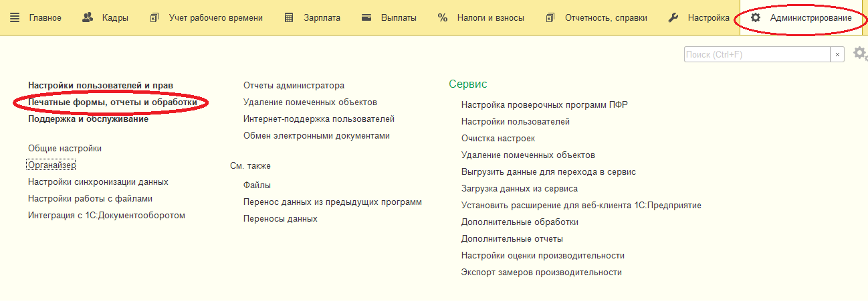Click the wrench icon for Настройка
This screenshot has width=868, height=308.
pyautogui.click(x=674, y=18)
